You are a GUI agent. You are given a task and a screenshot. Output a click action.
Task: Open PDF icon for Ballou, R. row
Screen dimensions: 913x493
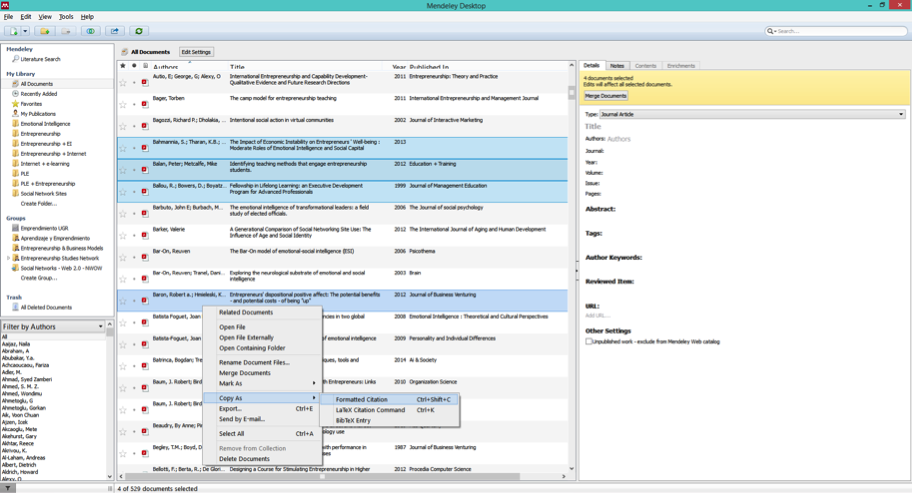(145, 192)
